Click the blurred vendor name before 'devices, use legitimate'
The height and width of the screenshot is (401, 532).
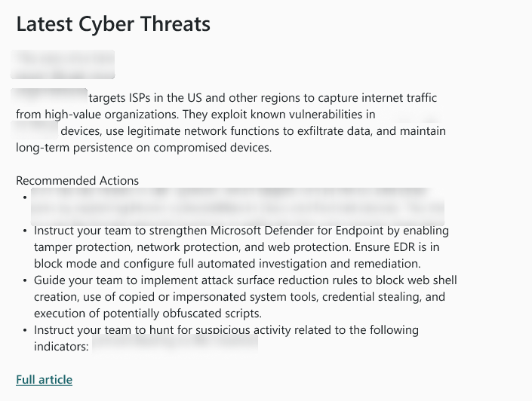tap(35, 130)
